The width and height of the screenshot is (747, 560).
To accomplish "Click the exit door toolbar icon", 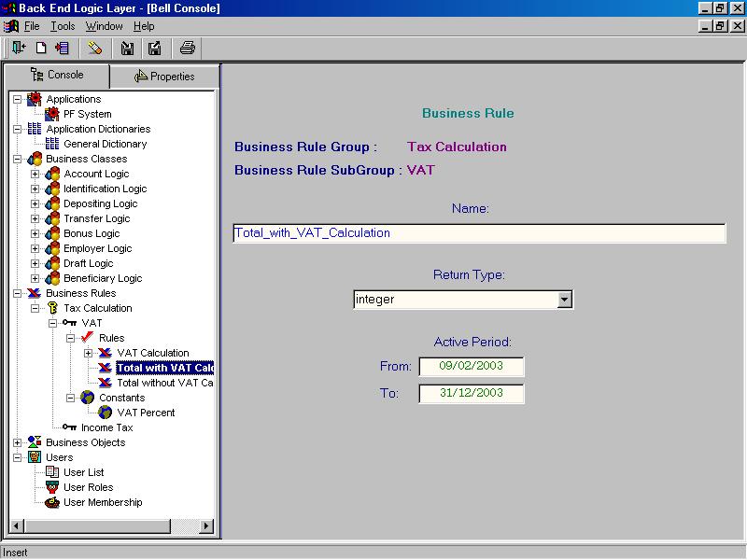I will pyautogui.click(x=19, y=48).
